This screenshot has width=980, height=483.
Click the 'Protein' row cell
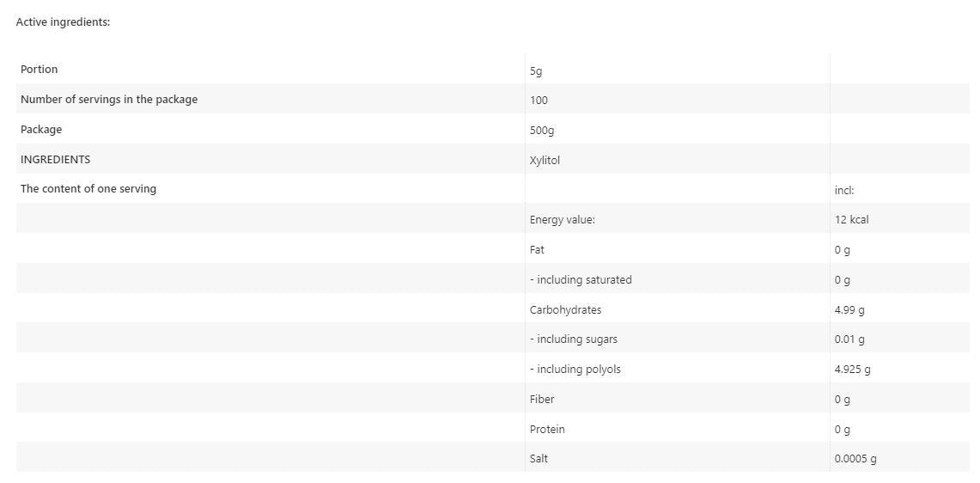[x=547, y=430]
